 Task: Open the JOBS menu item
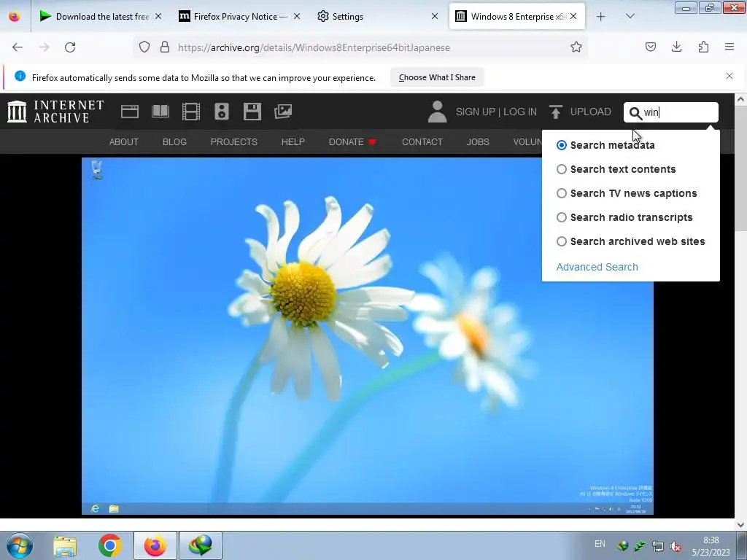pyautogui.click(x=478, y=142)
